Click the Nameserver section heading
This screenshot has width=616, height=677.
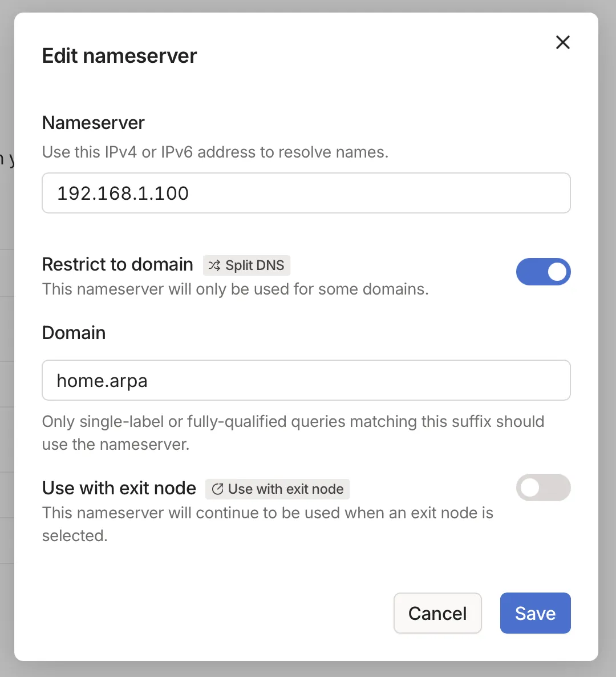[93, 123]
